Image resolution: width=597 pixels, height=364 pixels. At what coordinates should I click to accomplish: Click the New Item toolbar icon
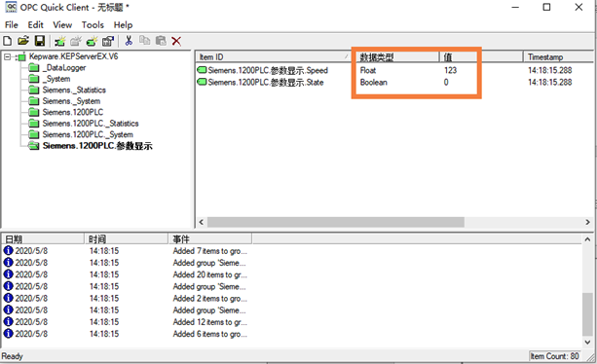coord(92,41)
